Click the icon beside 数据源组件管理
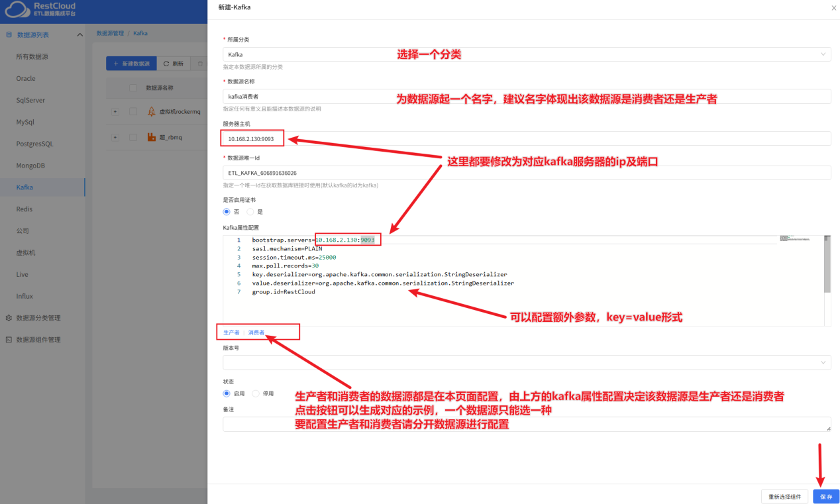The width and height of the screenshot is (840, 504). [9, 340]
